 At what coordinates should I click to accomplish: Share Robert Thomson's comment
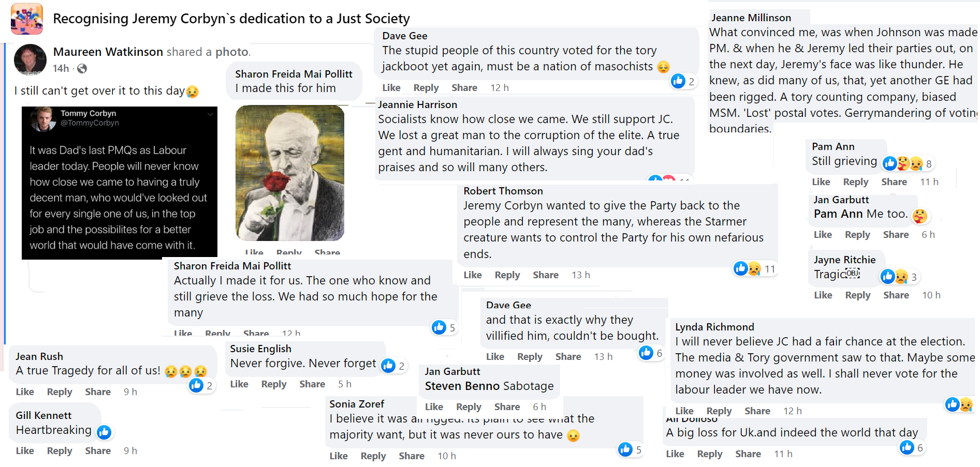point(546,275)
